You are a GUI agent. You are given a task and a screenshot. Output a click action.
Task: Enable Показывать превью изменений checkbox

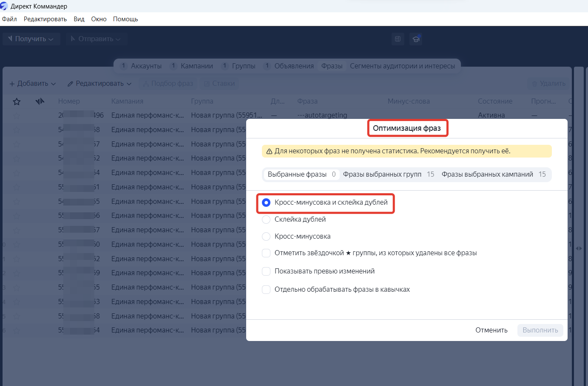[x=266, y=271]
